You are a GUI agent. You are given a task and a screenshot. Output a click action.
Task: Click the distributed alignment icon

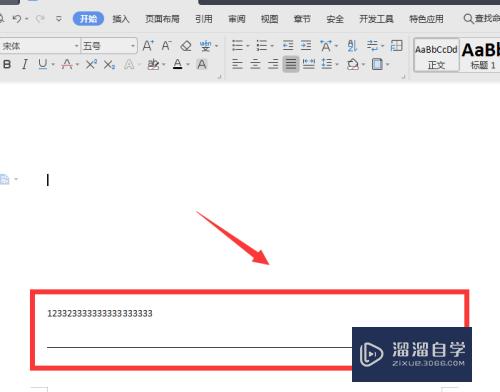pos(309,64)
